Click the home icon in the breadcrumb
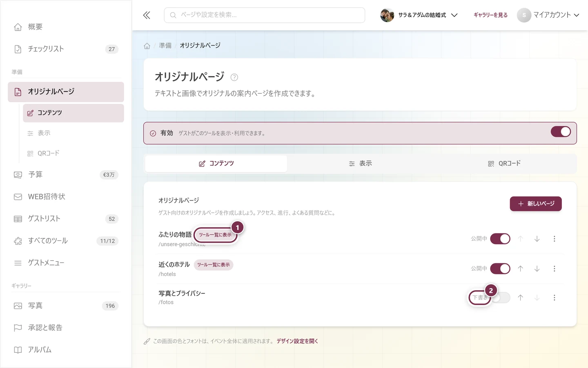 pyautogui.click(x=147, y=46)
